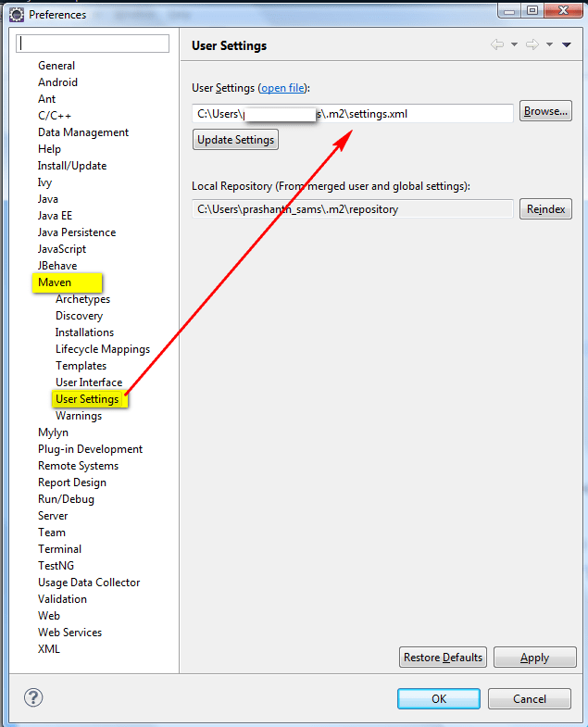588x727 pixels.
Task: Select General in the preferences tree
Action: point(56,66)
